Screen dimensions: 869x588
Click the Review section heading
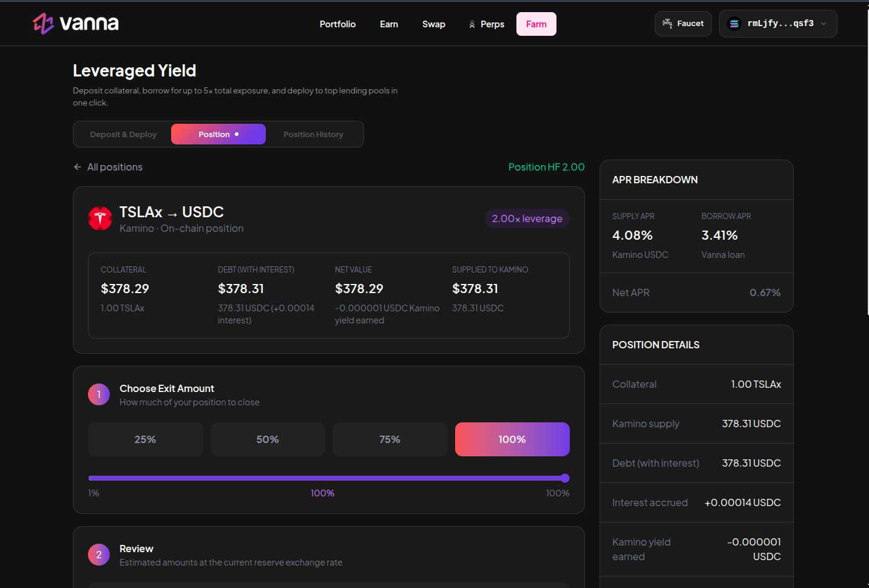pyautogui.click(x=137, y=549)
